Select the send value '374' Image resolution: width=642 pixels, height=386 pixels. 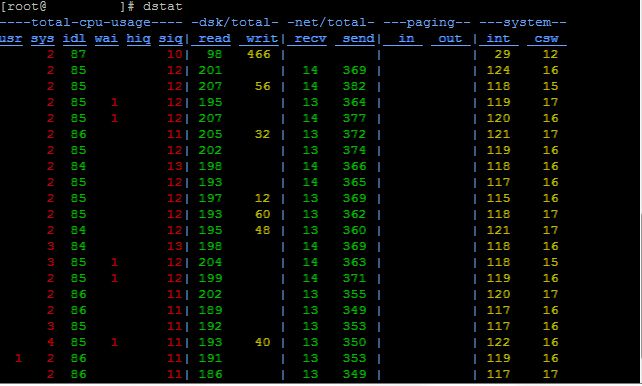point(355,150)
